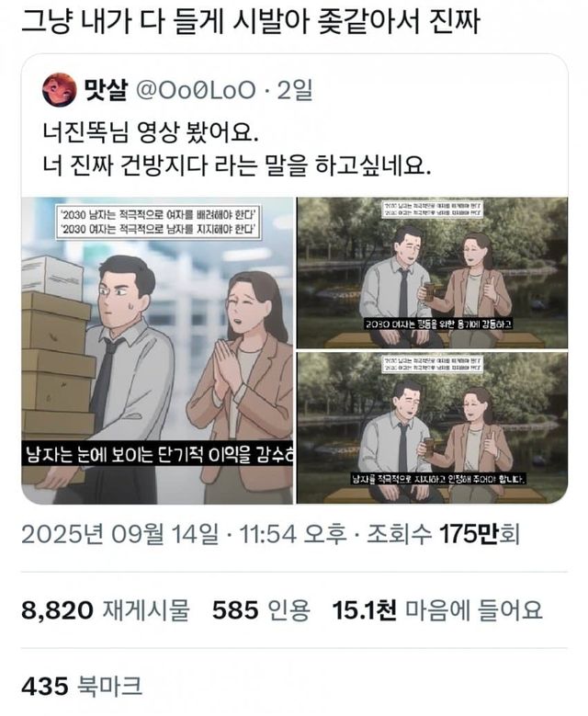View the 8,820 재게시물 list
The height and width of the screenshot is (716, 588).
point(106,610)
